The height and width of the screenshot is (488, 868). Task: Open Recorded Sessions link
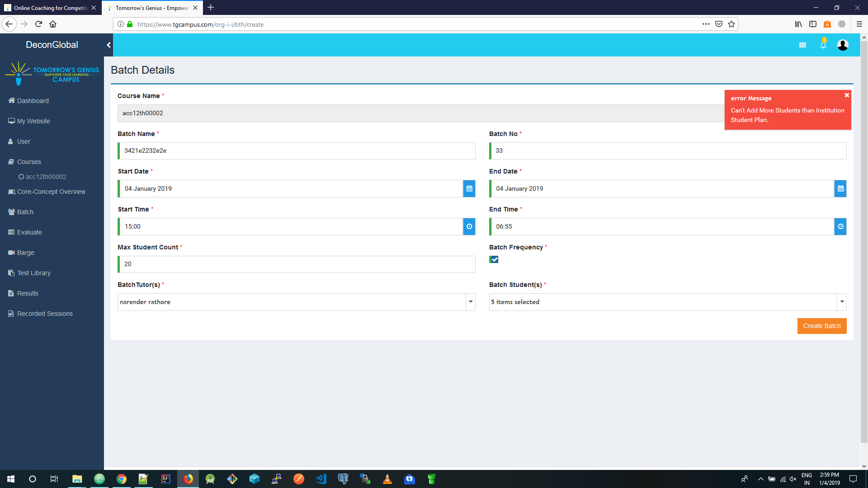44,314
